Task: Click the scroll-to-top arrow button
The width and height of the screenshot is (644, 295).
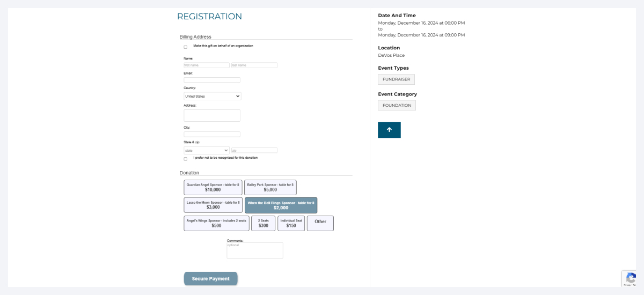Action: [x=389, y=130]
